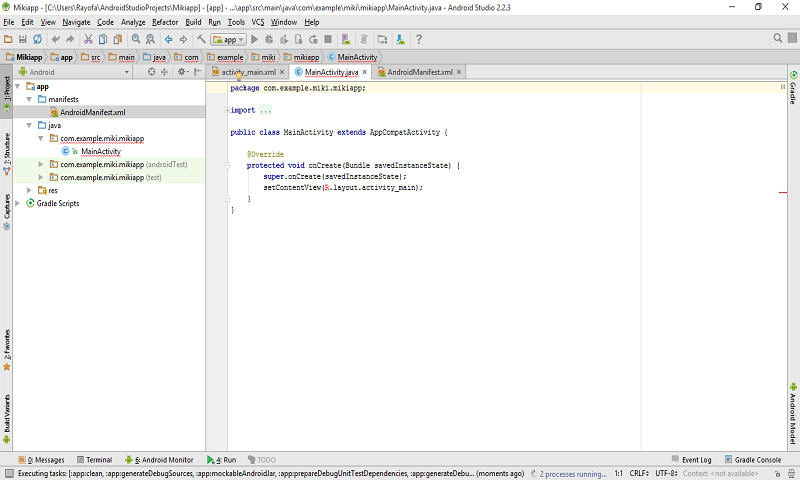Navigate back with the blue left arrow

point(168,39)
